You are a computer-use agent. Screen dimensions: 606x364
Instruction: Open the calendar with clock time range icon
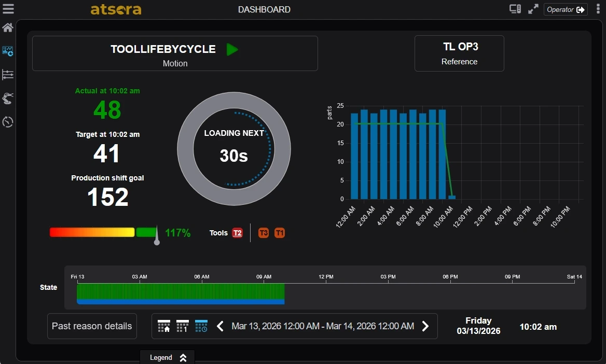click(x=200, y=326)
